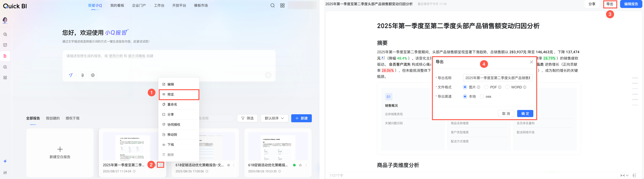Choose 分享 from the context menu
The width and height of the screenshot is (644, 179).
click(179, 114)
